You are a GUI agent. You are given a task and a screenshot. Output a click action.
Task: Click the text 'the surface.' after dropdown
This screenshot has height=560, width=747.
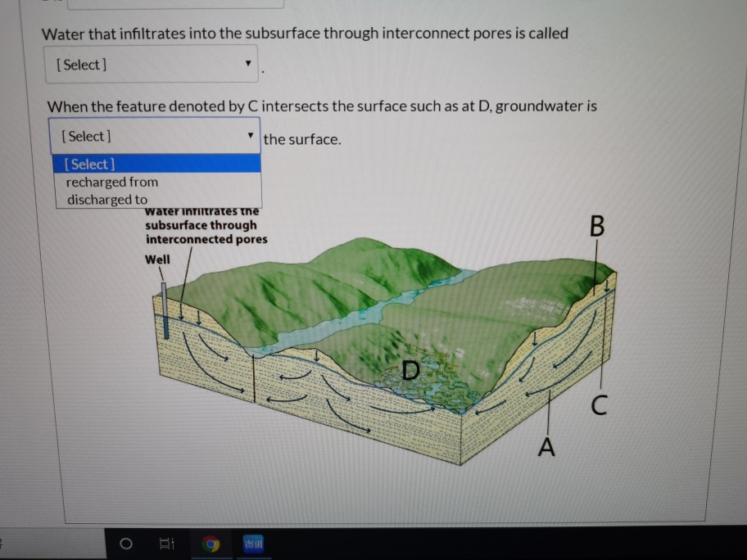[302, 139]
